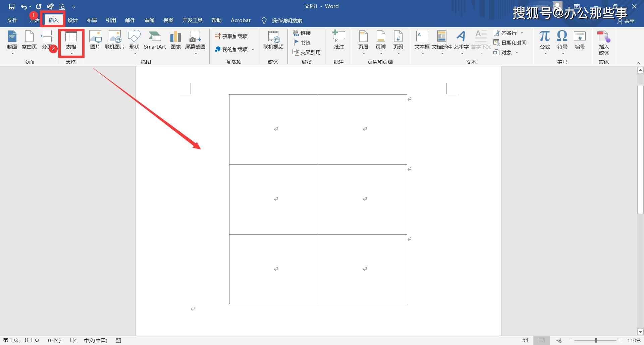Switch to Web Layout view in status bar
The width and height of the screenshot is (644, 345).
(x=558, y=340)
